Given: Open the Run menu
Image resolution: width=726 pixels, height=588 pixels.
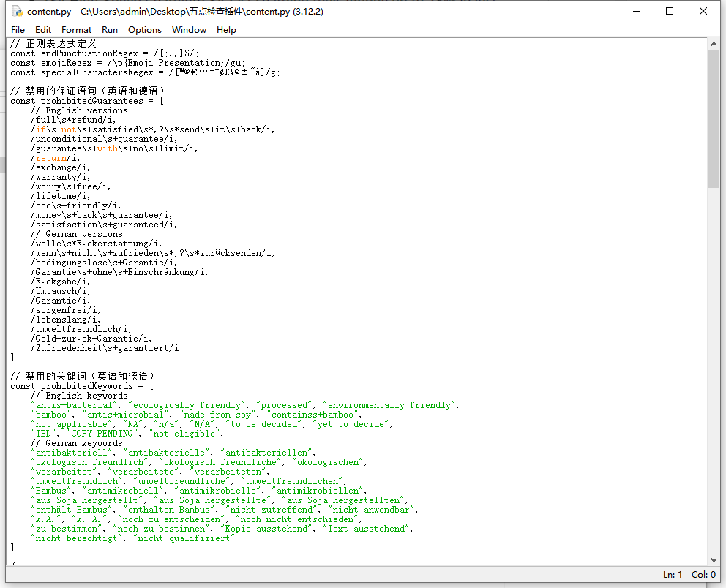Looking at the screenshot, I should click(x=110, y=30).
